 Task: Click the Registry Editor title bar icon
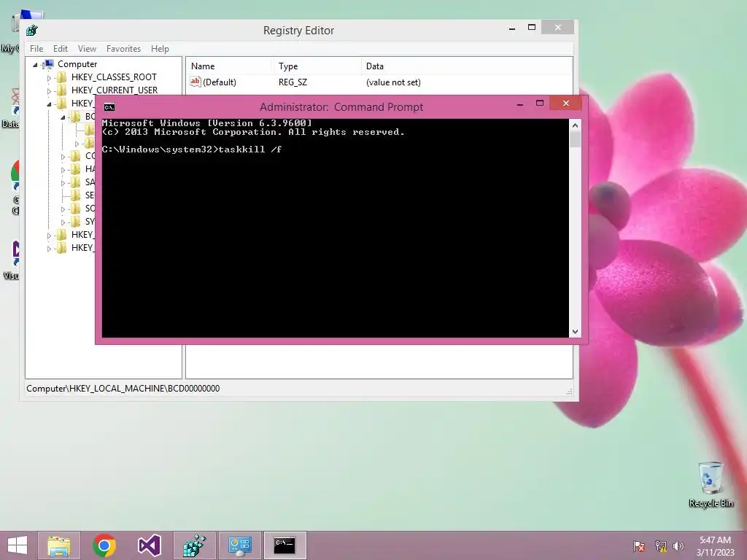32,31
